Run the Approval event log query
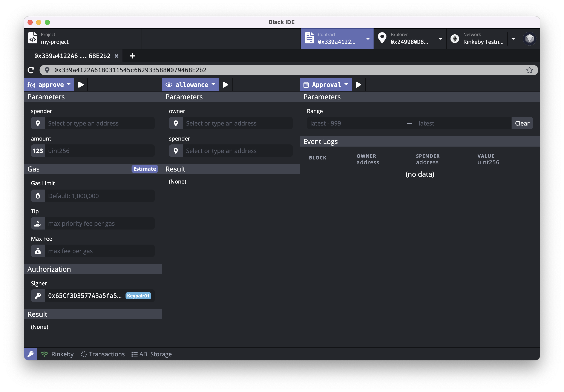564x392 pixels. [x=358, y=85]
